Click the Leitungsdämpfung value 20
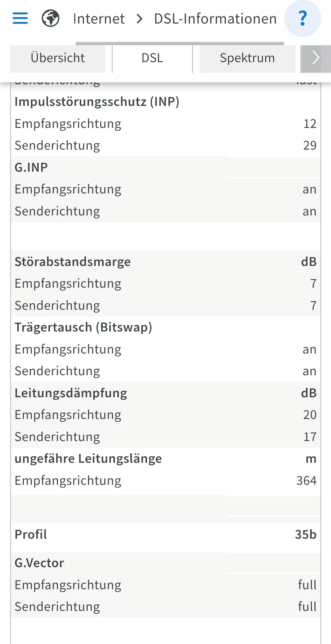This screenshot has height=644, width=331. pyautogui.click(x=310, y=415)
